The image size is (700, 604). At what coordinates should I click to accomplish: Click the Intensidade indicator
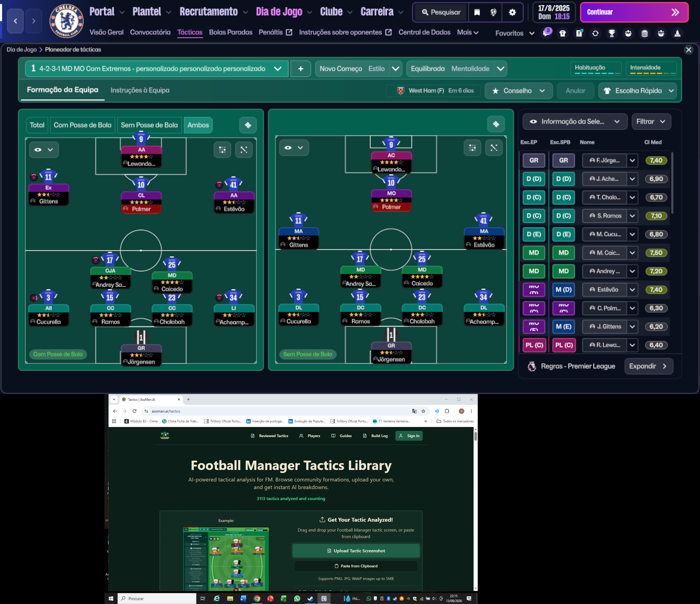point(651,69)
